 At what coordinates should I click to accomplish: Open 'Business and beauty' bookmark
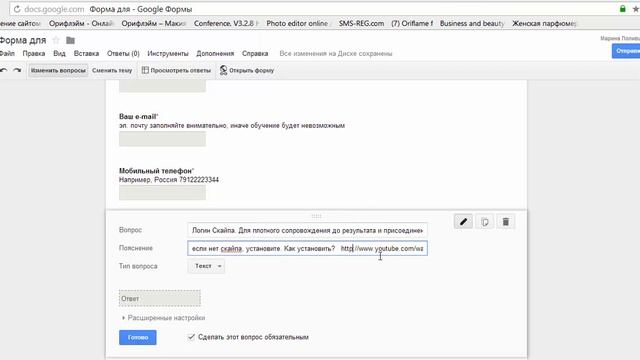click(472, 24)
